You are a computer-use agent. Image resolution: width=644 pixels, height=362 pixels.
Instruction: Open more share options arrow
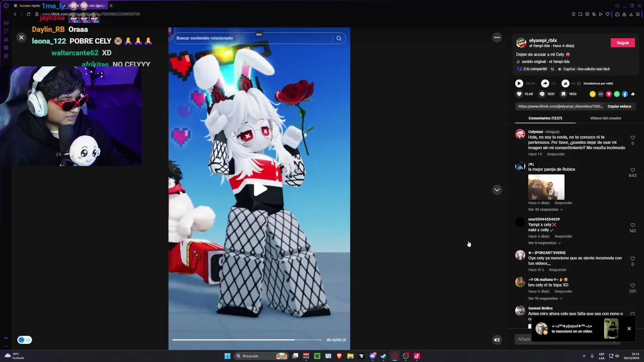(x=633, y=94)
